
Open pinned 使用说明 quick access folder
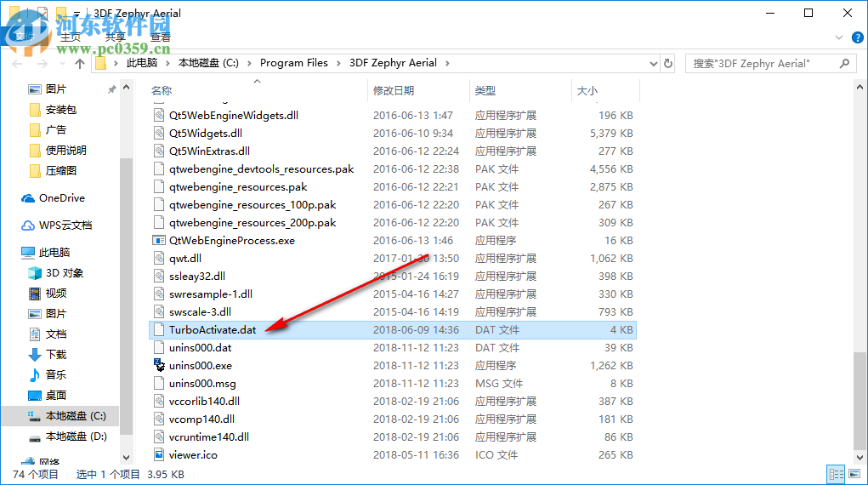click(58, 151)
